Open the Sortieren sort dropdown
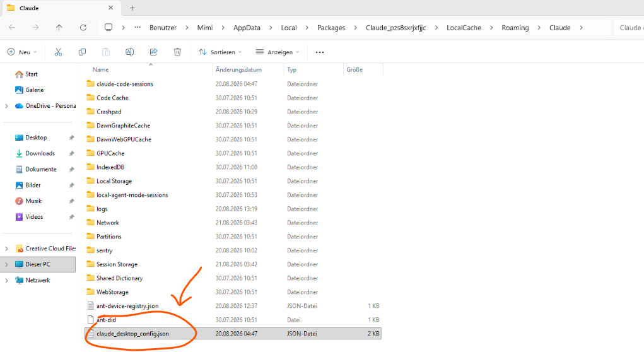This screenshot has width=644, height=352. click(220, 52)
